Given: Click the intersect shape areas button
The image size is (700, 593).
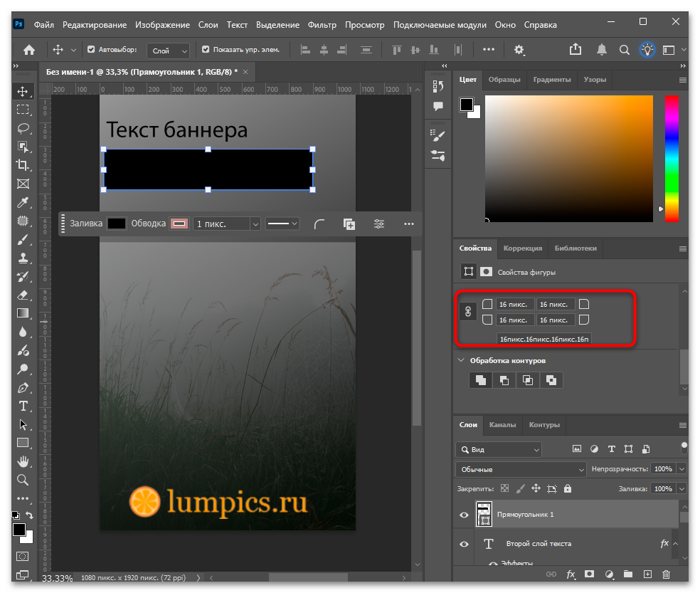Looking at the screenshot, I should coord(528,380).
